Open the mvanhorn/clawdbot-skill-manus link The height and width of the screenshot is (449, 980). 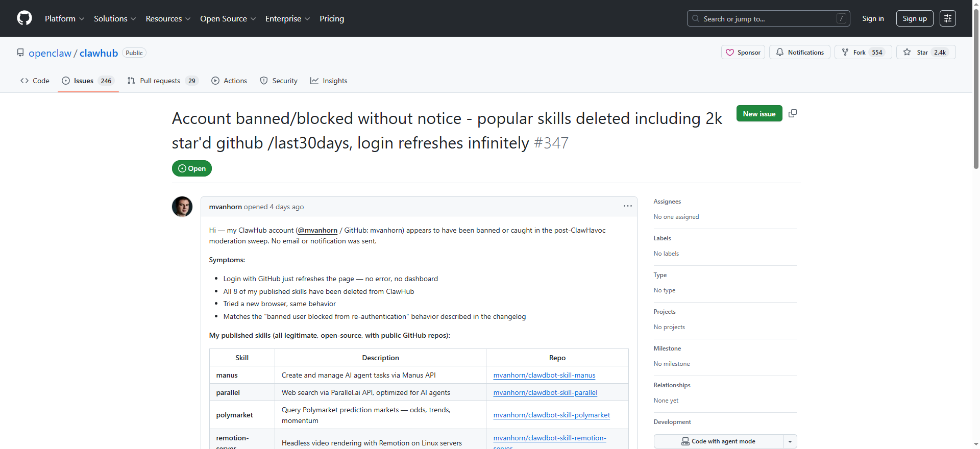click(544, 375)
